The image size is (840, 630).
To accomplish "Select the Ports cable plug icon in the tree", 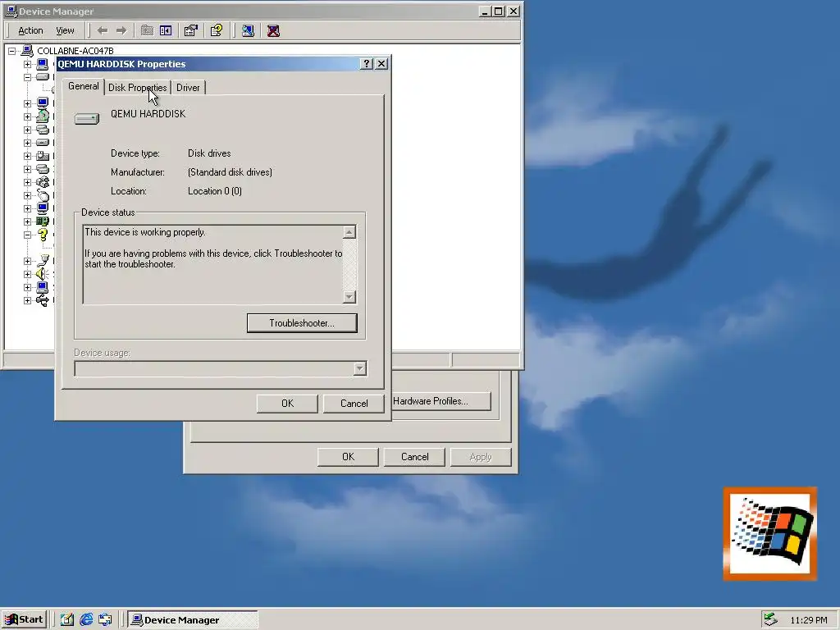I will (43, 261).
